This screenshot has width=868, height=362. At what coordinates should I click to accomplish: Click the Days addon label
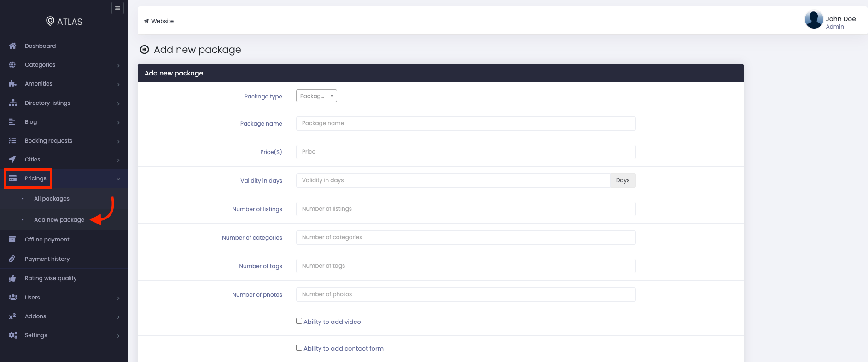point(623,180)
